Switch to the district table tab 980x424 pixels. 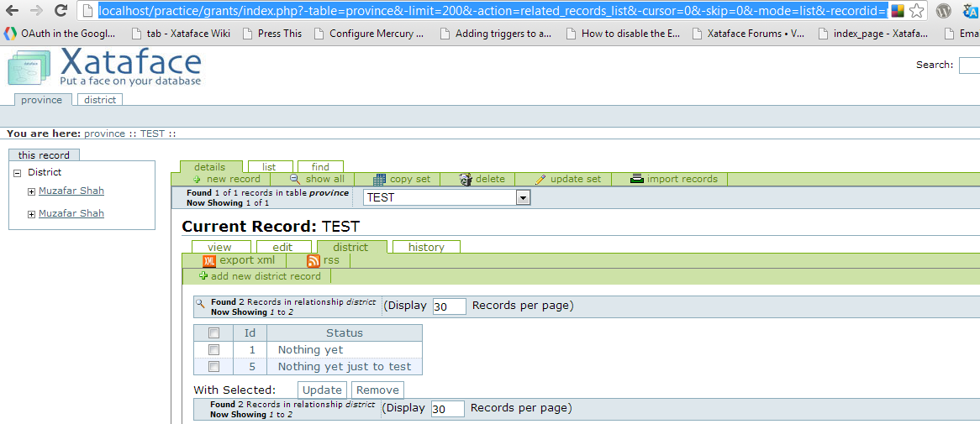click(x=100, y=99)
